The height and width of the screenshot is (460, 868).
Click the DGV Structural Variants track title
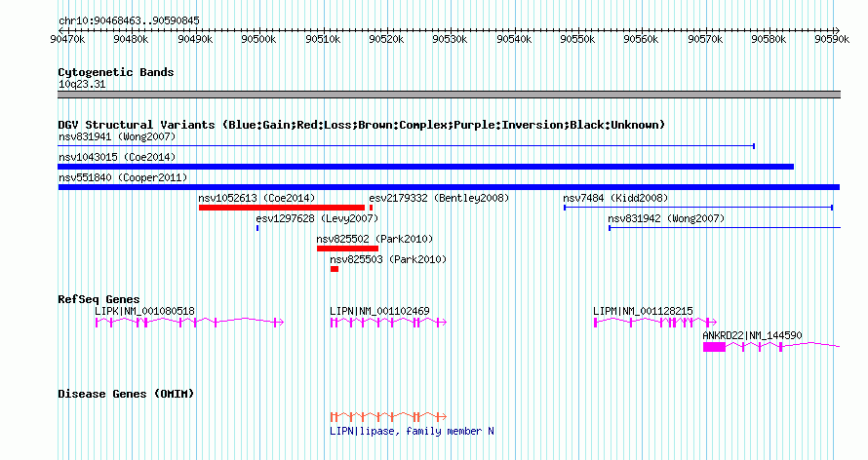[362, 125]
